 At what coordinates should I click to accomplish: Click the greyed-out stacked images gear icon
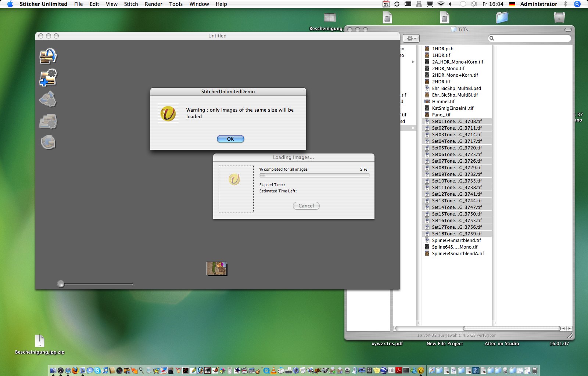tap(48, 121)
